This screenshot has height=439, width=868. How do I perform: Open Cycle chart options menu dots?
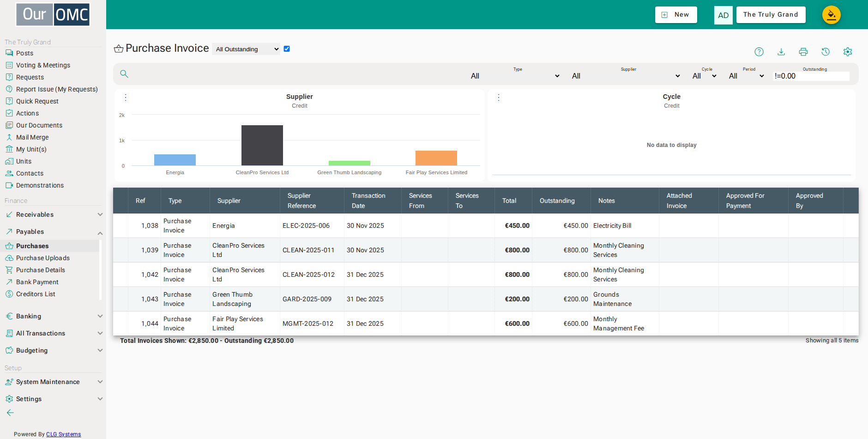click(499, 98)
